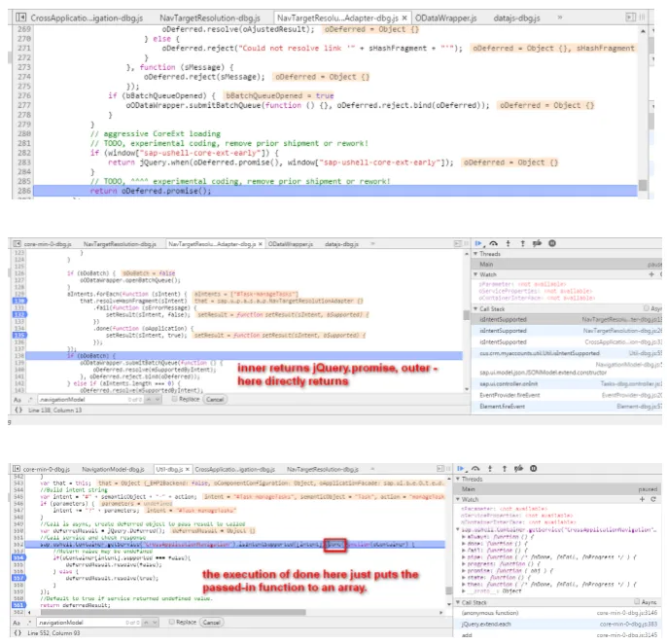Expand the 'promise' function property
Viewport: 667px width, 644px height.
(x=464, y=571)
